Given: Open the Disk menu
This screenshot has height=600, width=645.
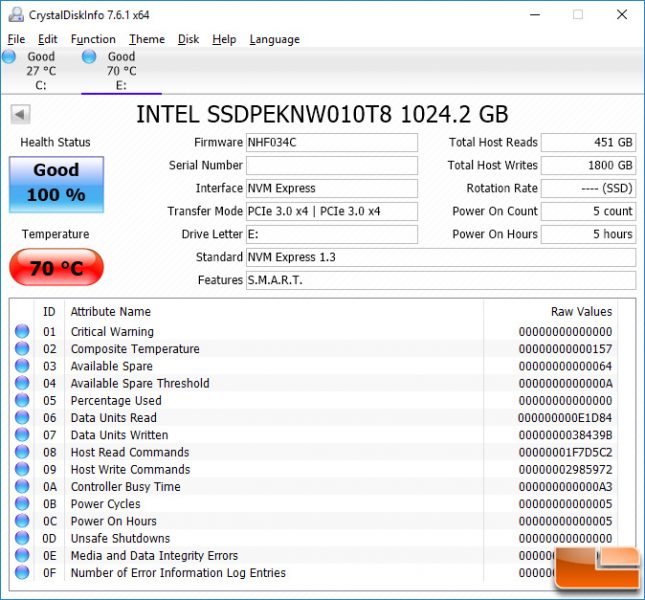Looking at the screenshot, I should tap(188, 39).
